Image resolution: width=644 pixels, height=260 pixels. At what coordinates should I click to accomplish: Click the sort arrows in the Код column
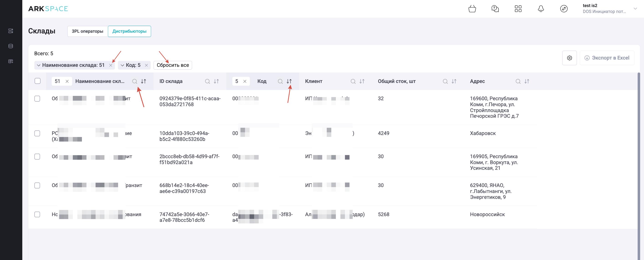(x=289, y=81)
